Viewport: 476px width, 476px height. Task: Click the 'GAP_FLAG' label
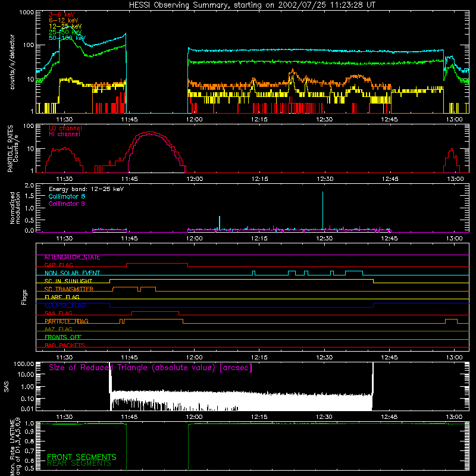(x=58, y=265)
